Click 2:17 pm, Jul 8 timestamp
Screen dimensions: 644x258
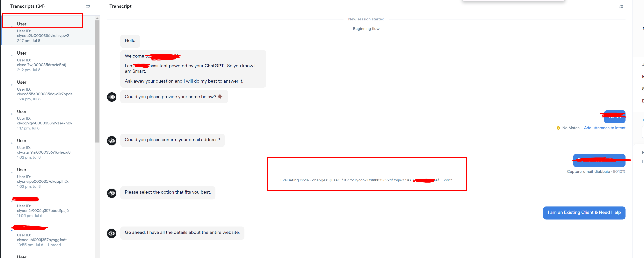28,41
